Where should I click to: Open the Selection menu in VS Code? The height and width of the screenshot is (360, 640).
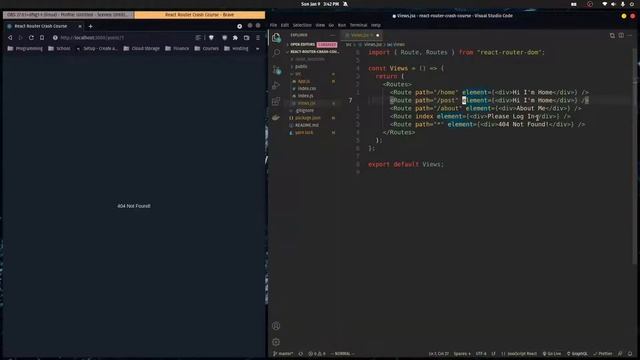[x=302, y=25]
